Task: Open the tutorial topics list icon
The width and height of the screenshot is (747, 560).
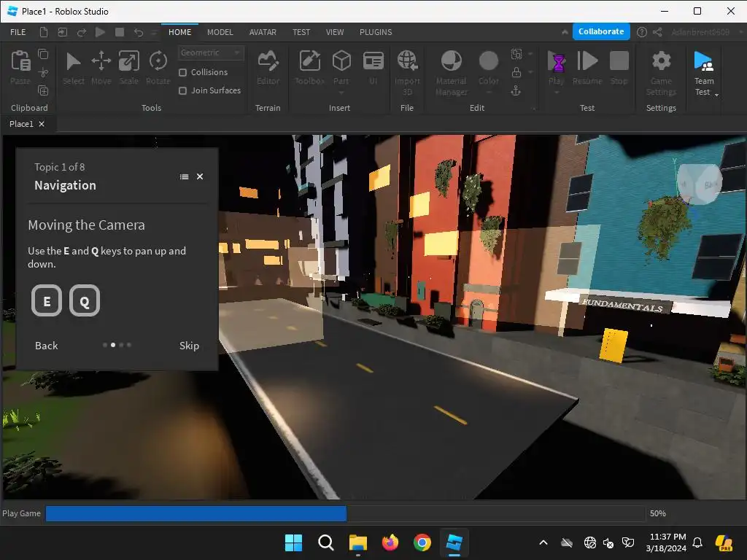Action: click(x=184, y=176)
